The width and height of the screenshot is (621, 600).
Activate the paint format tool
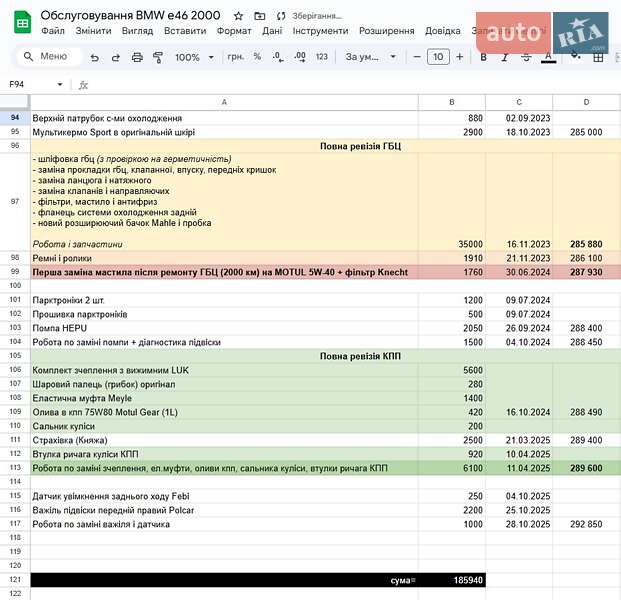click(158, 57)
